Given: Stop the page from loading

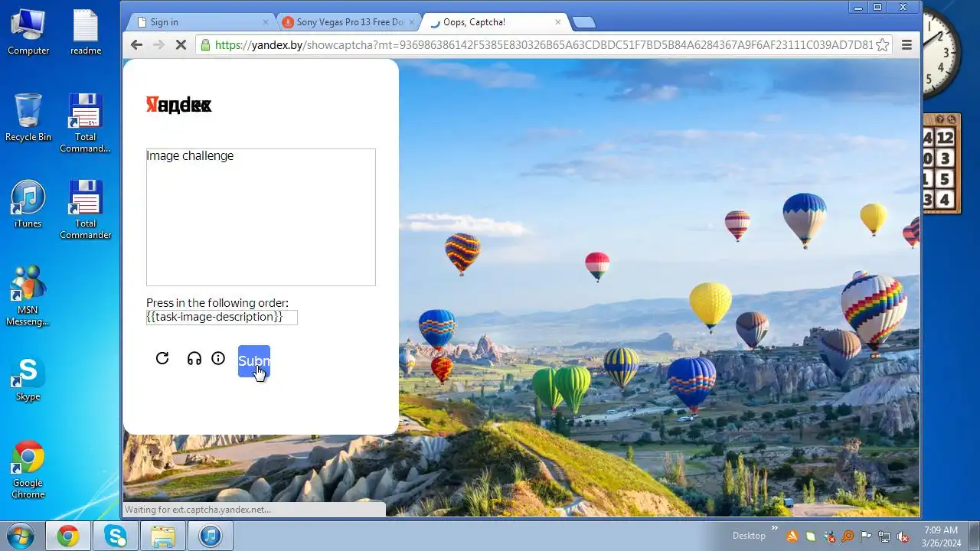Looking at the screenshot, I should point(181,45).
